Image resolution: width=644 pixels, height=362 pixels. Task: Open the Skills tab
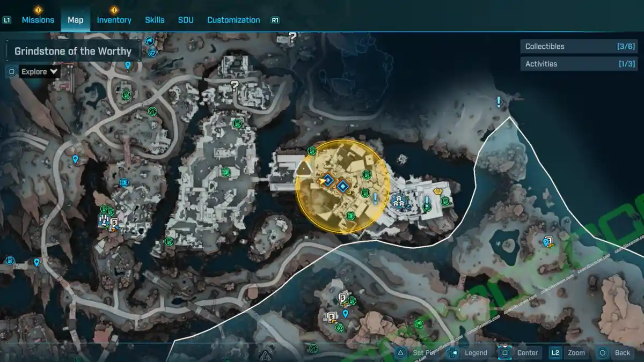(155, 20)
